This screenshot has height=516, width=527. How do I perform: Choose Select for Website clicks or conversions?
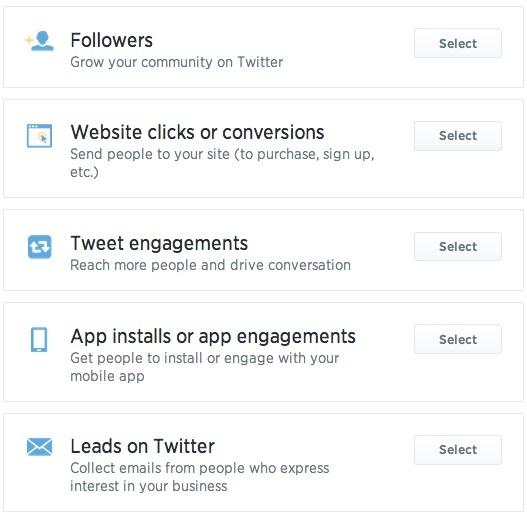pyautogui.click(x=458, y=136)
